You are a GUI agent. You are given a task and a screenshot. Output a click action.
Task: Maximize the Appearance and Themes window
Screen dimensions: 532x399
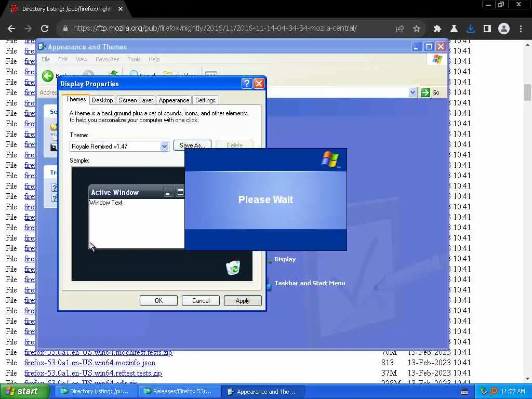tap(429, 46)
